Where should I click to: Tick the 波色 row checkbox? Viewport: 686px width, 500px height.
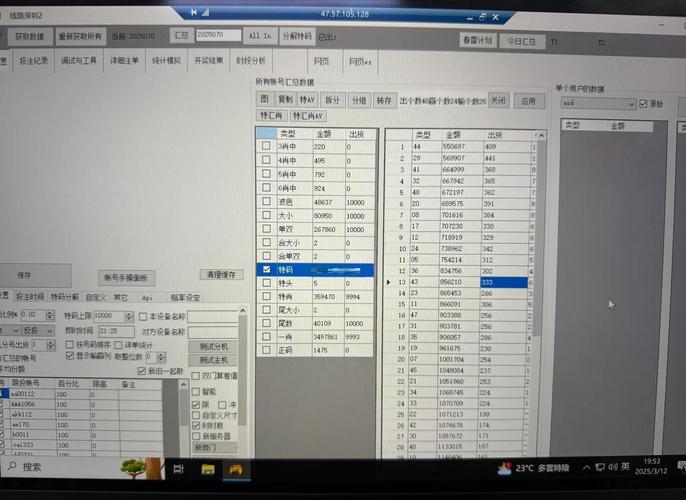(x=266, y=201)
